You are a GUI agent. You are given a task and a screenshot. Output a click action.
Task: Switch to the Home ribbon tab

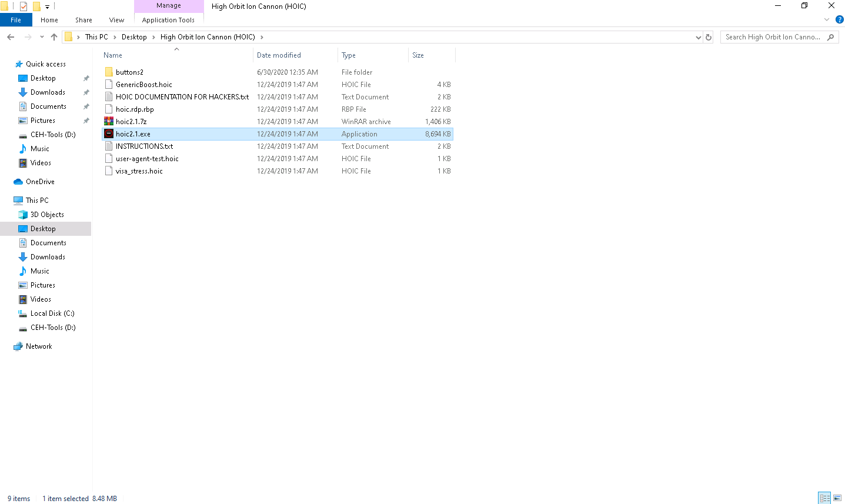point(49,20)
